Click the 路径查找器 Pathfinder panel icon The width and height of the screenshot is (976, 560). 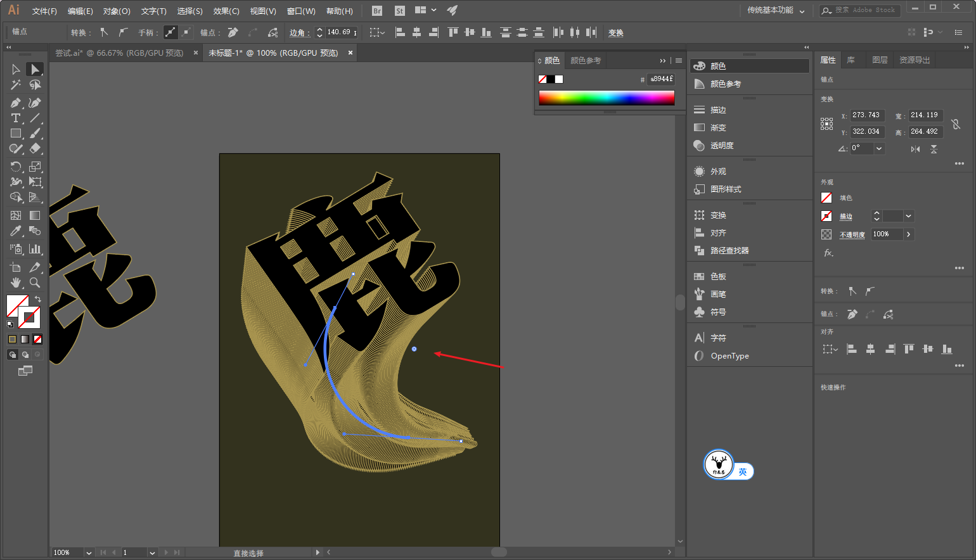tap(699, 250)
